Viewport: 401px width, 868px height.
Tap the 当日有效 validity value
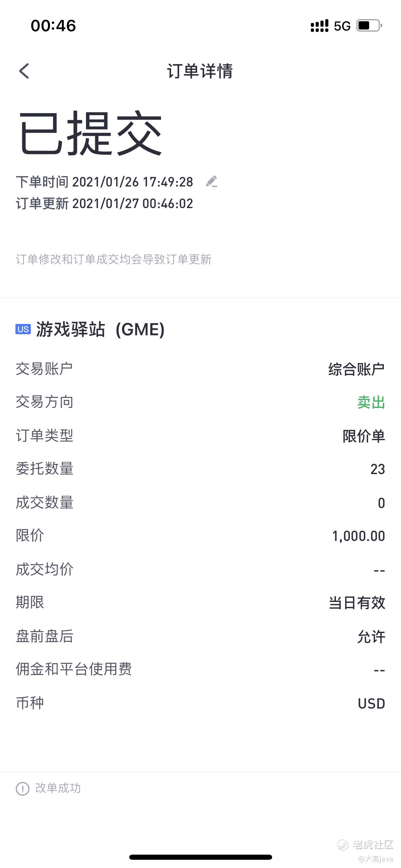(357, 603)
